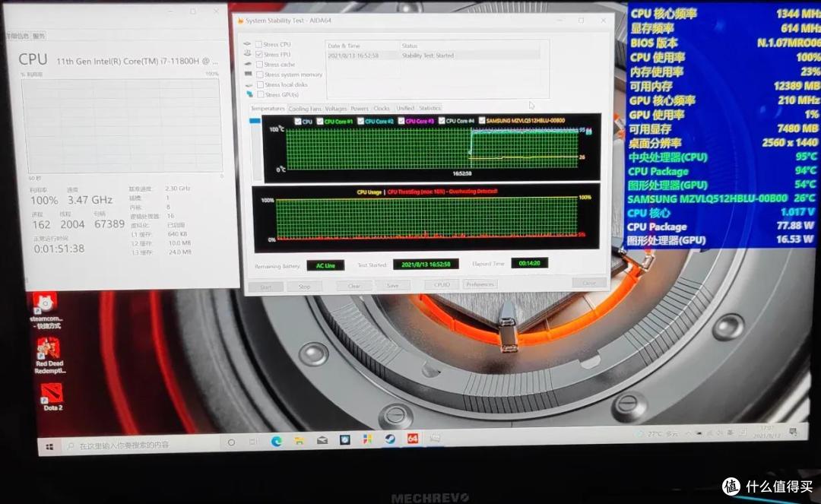Uncheck the Stress FPU checkbox
This screenshot has width=821, height=504.
pos(258,55)
